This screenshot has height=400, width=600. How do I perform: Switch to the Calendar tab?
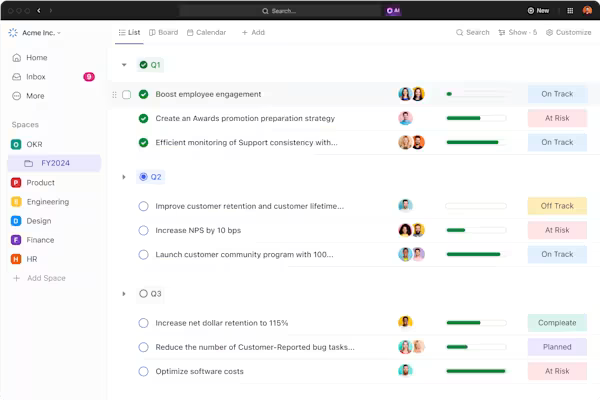coord(205,32)
